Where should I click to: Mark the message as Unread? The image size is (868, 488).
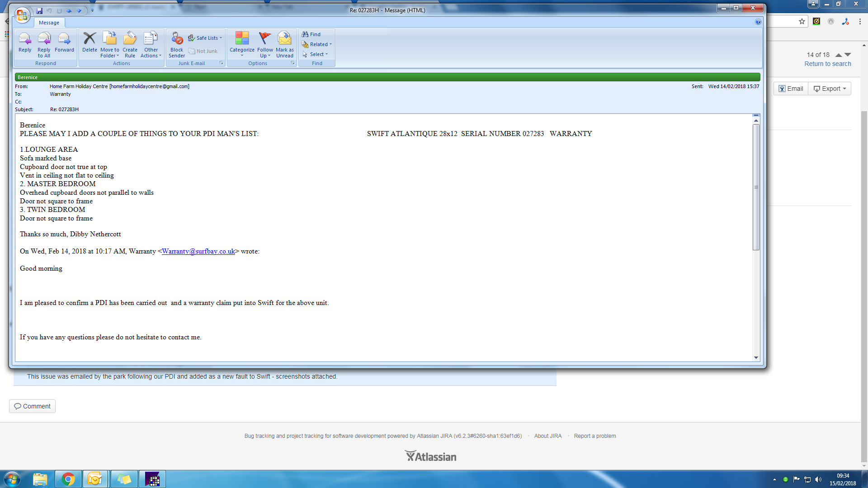pos(284,39)
